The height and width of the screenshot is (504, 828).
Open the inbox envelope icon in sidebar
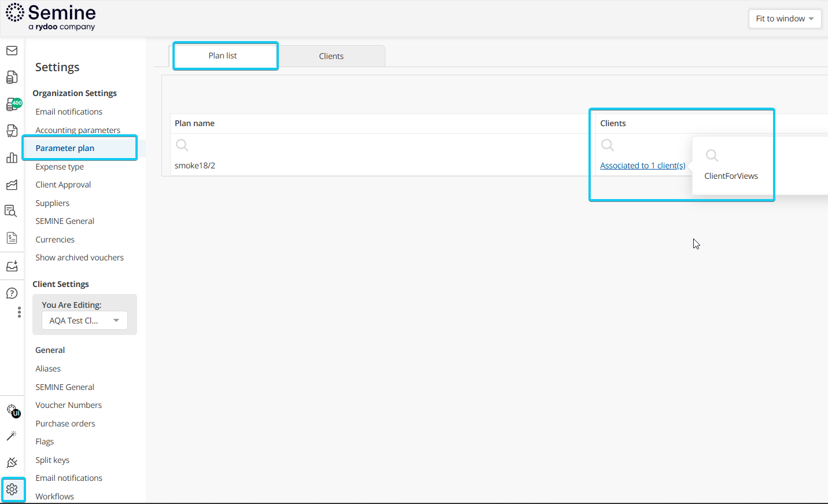12,51
